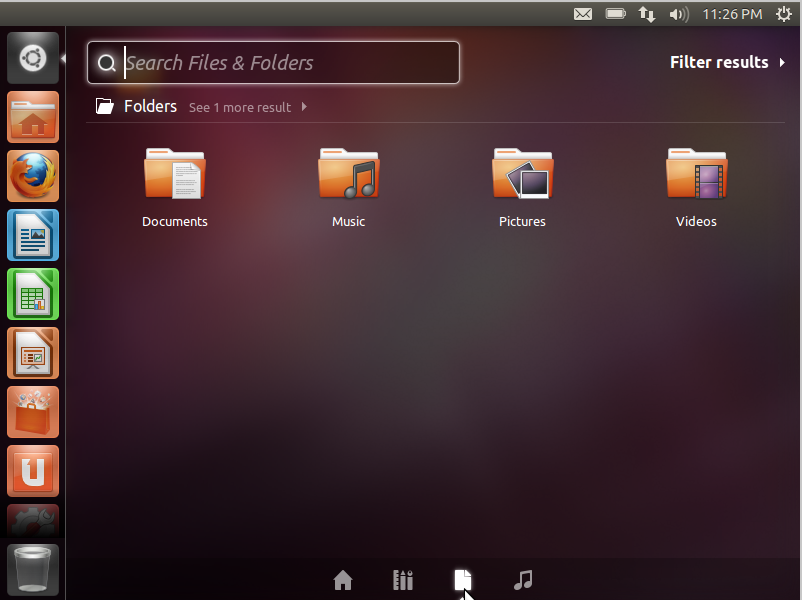Open Firefox from the launcher

[x=33, y=176]
